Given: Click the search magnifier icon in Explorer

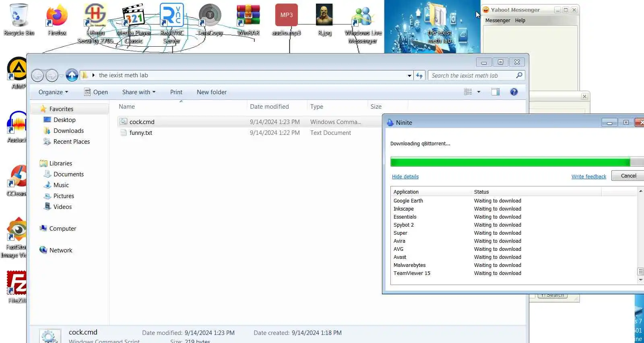Looking at the screenshot, I should (x=519, y=75).
